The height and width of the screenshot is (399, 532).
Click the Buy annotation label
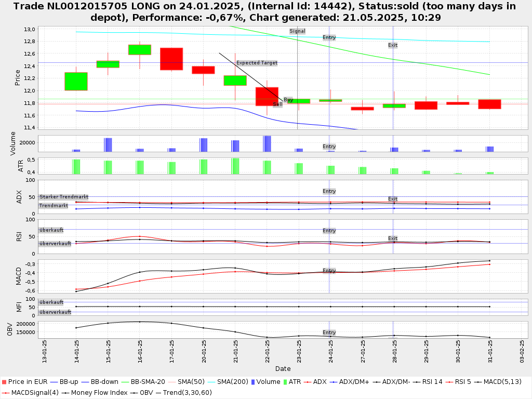[x=288, y=99]
